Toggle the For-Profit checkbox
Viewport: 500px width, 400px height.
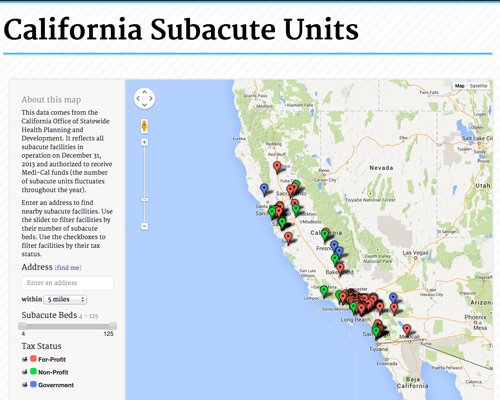point(25,359)
